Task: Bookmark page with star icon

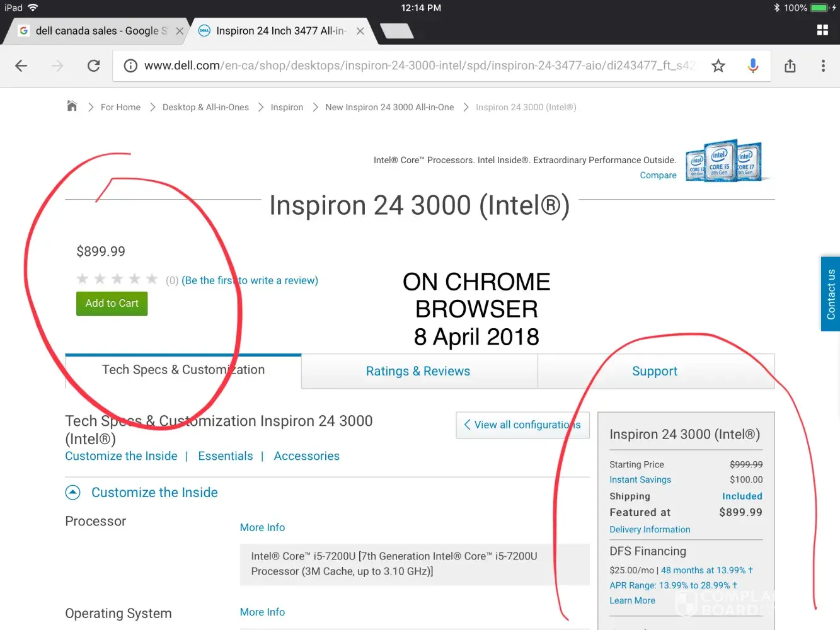Action: click(718, 66)
